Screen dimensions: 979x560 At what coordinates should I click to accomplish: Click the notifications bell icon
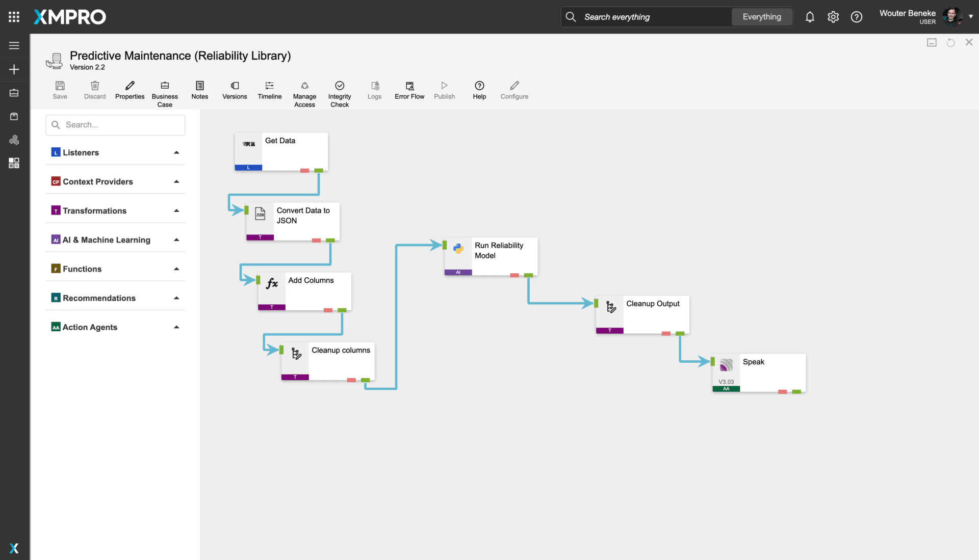[810, 17]
